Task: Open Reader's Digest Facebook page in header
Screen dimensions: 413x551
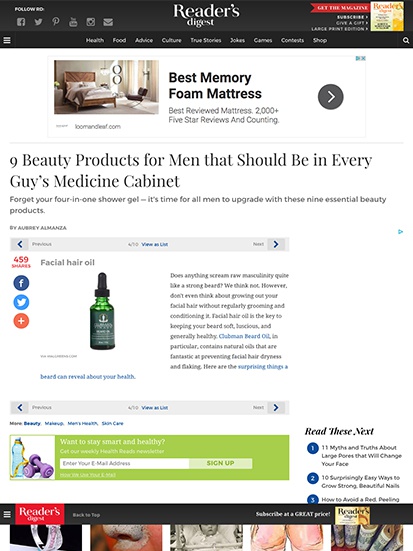Action: (x=21, y=22)
